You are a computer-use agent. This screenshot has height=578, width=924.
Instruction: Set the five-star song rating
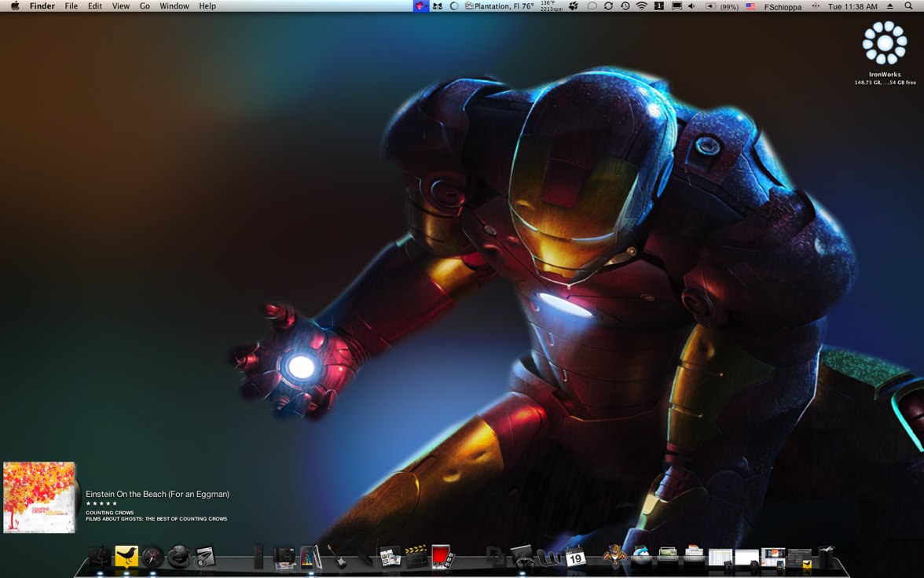101,503
